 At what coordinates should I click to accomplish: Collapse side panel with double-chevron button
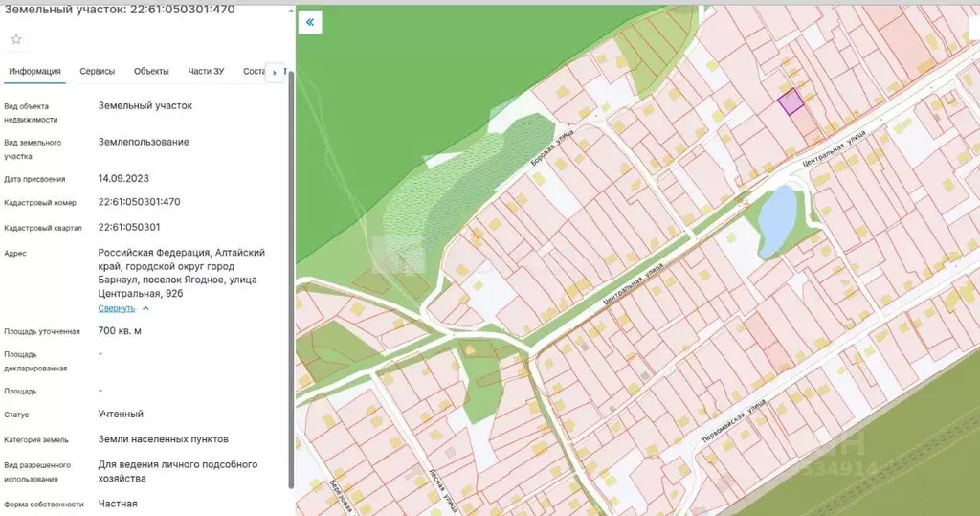310,23
